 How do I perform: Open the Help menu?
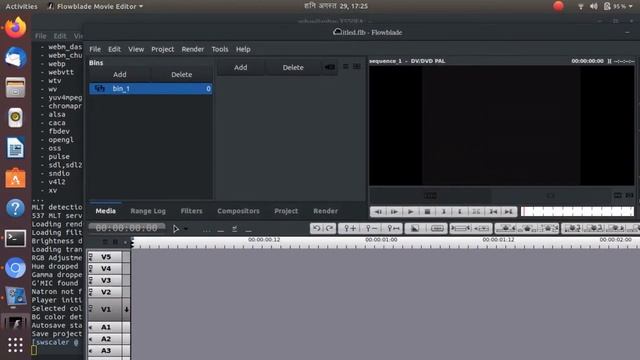[x=243, y=49]
